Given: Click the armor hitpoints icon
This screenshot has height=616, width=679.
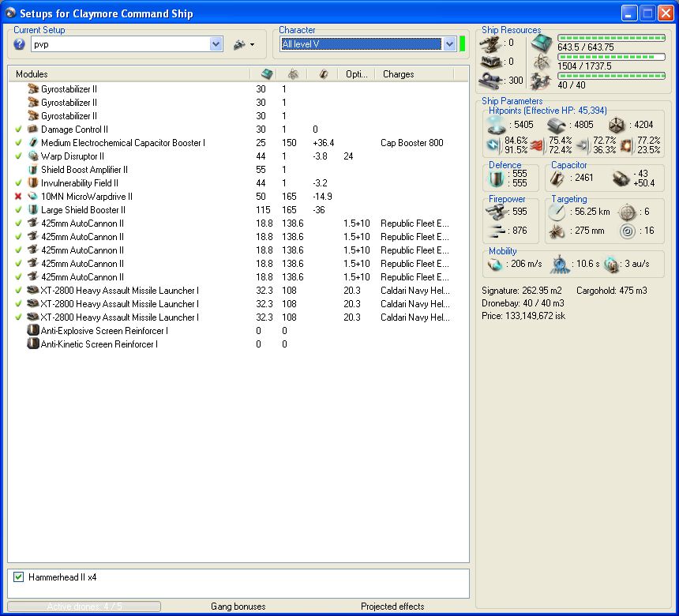Looking at the screenshot, I should (556, 125).
